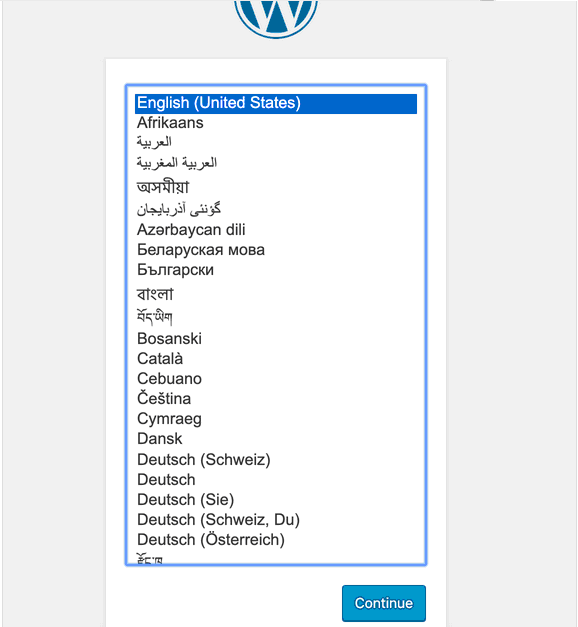Screen dimensions: 578x627
Task: Select Català in the list
Action: (276, 359)
